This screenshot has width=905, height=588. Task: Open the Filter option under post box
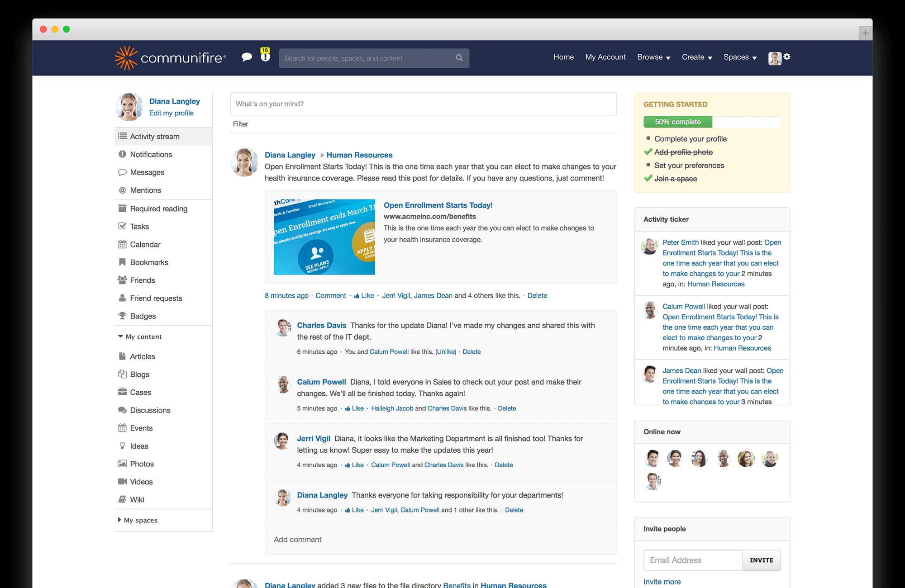(x=240, y=124)
